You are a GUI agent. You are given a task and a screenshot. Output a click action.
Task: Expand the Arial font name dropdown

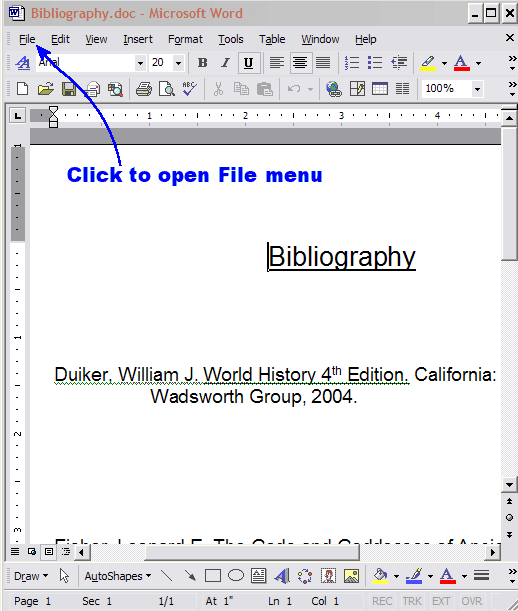pyautogui.click(x=140, y=63)
